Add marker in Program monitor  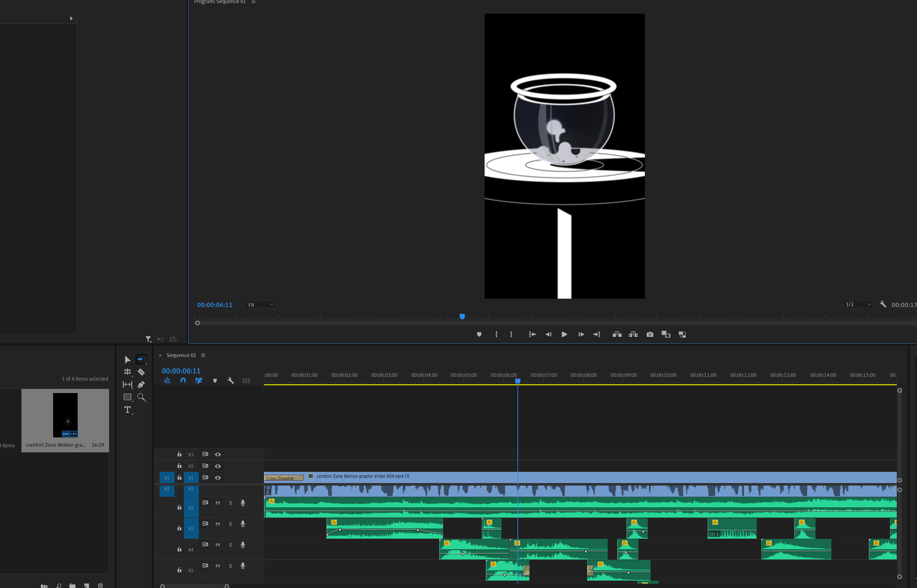[x=479, y=334]
